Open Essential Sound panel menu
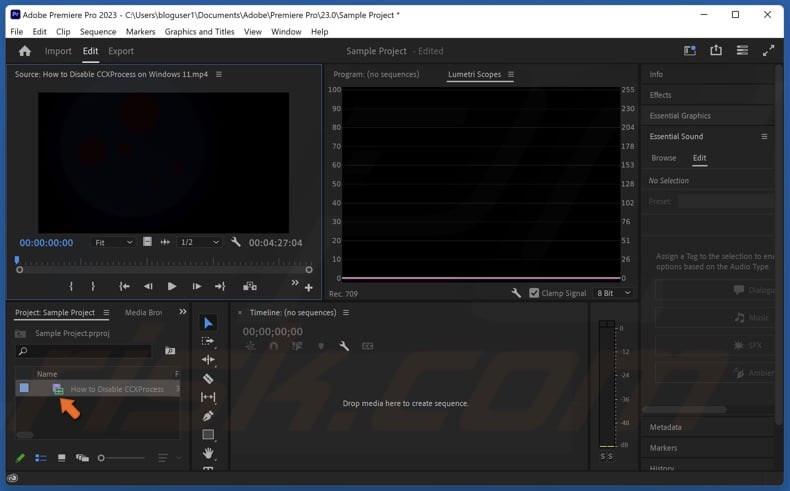This screenshot has width=790, height=491. (764, 136)
